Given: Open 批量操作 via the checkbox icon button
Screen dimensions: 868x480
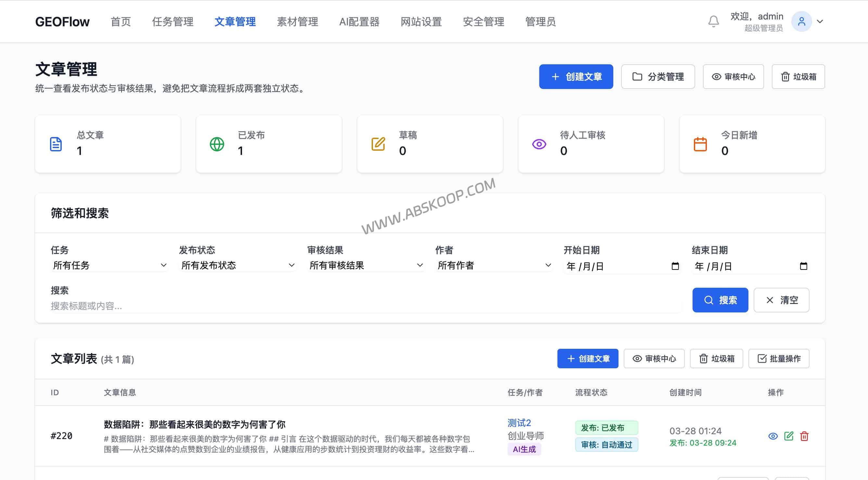Looking at the screenshot, I should [x=779, y=359].
